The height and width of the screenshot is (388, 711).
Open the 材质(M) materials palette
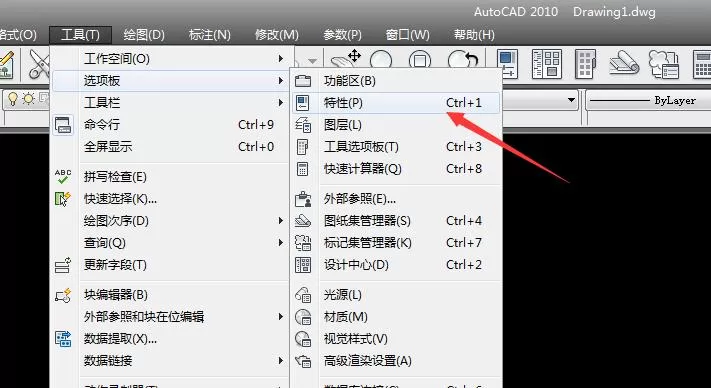pos(396,317)
